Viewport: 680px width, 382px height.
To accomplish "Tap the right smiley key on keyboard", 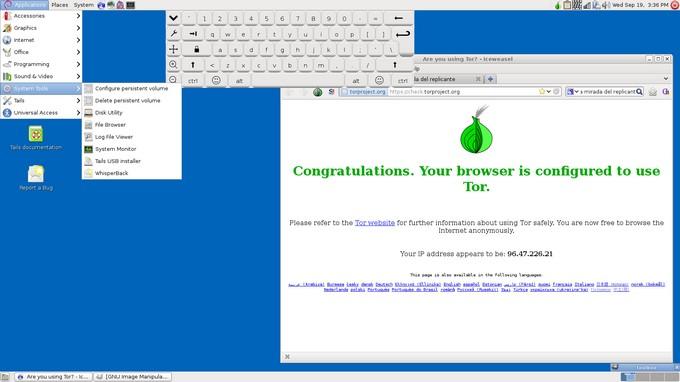I will click(x=379, y=81).
